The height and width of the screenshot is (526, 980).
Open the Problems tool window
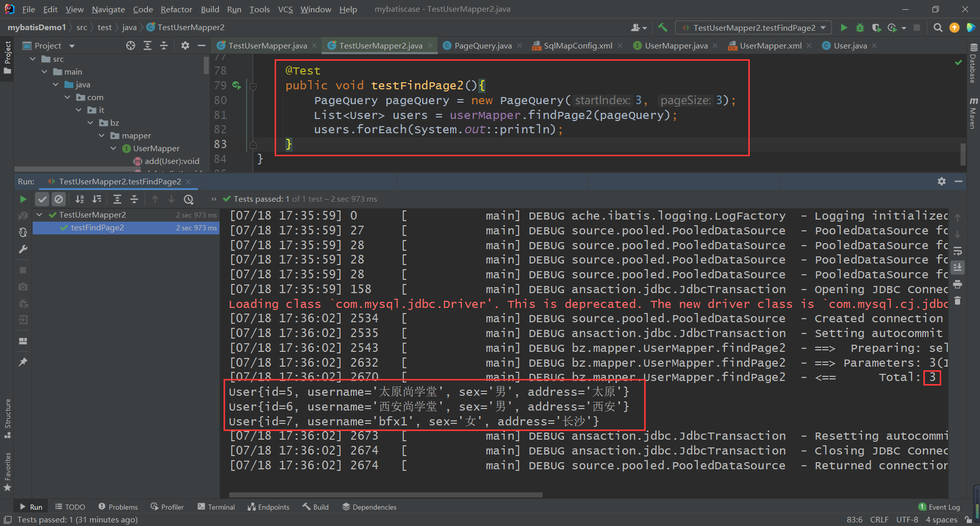118,507
